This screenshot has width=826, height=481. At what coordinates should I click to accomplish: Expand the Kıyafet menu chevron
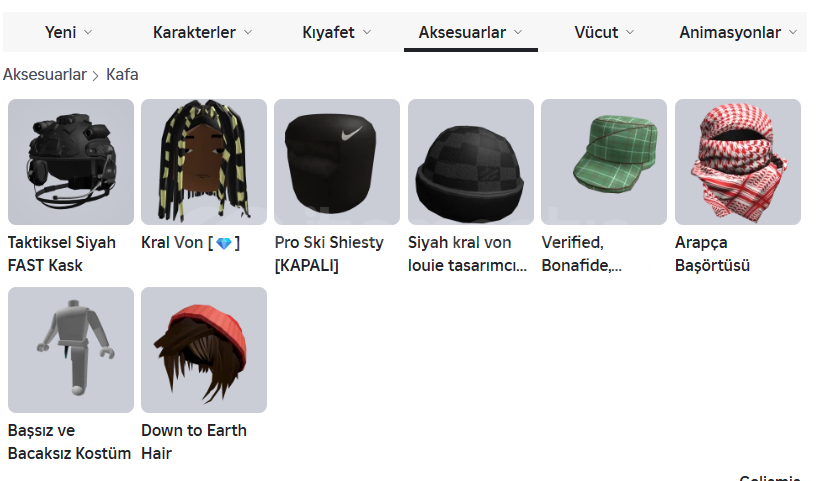(367, 32)
